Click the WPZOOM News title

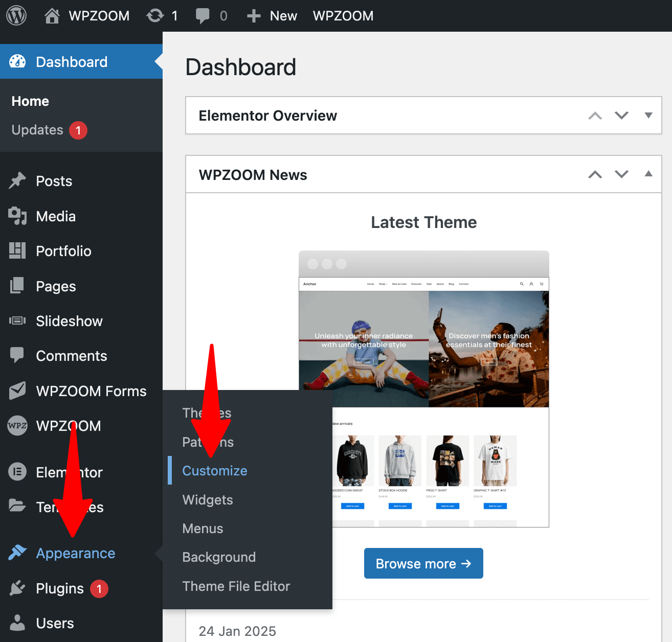point(253,175)
